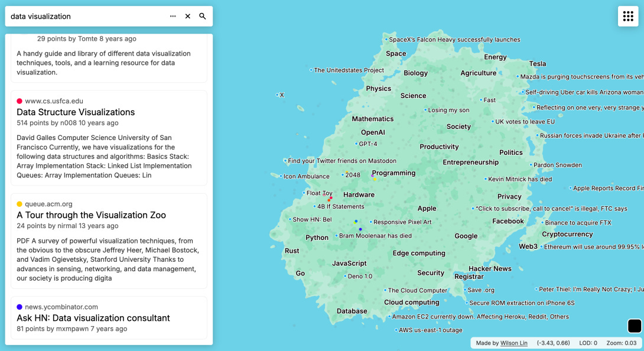The image size is (644, 351).
Task: Clear the search with the X icon
Action: (x=188, y=16)
